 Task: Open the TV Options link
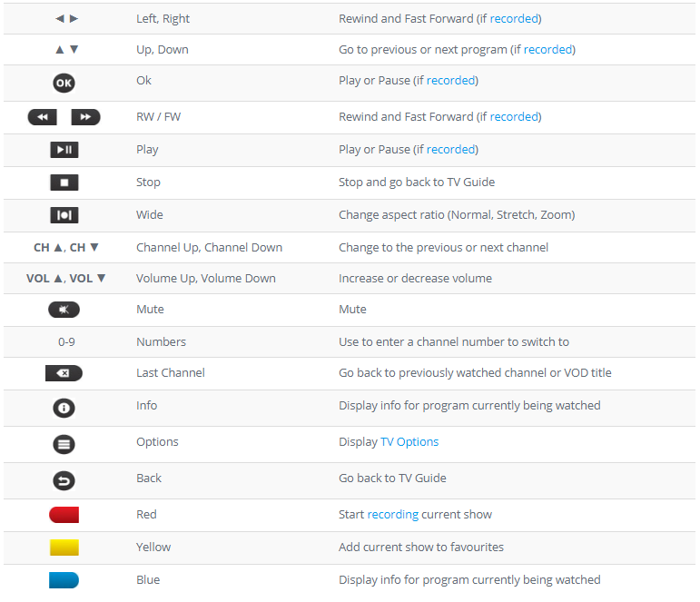click(x=409, y=441)
